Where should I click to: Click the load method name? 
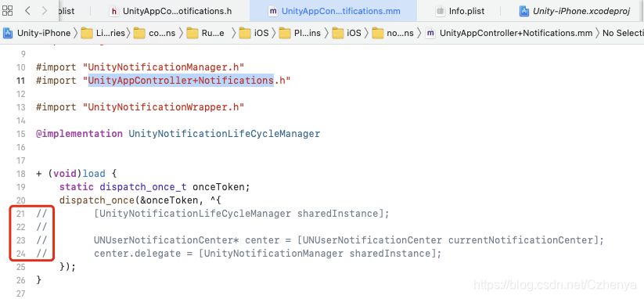click(x=94, y=174)
